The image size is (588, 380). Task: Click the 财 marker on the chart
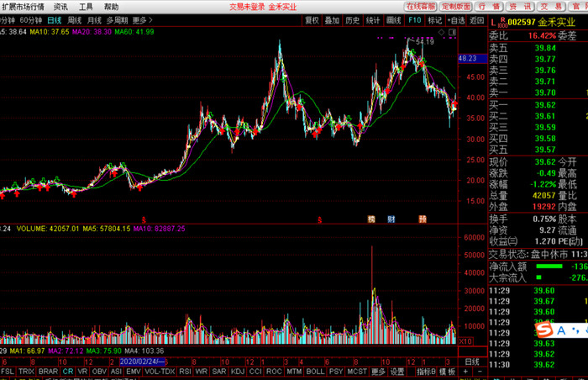pyautogui.click(x=391, y=219)
